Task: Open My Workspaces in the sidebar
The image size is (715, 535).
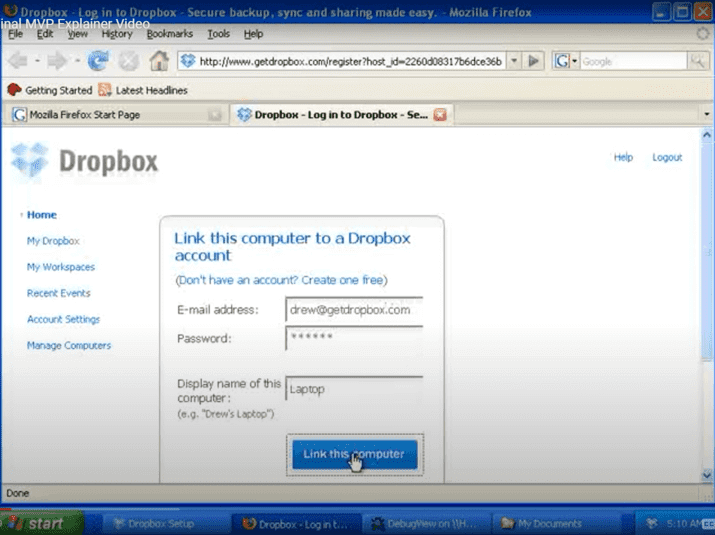Action: tap(61, 267)
